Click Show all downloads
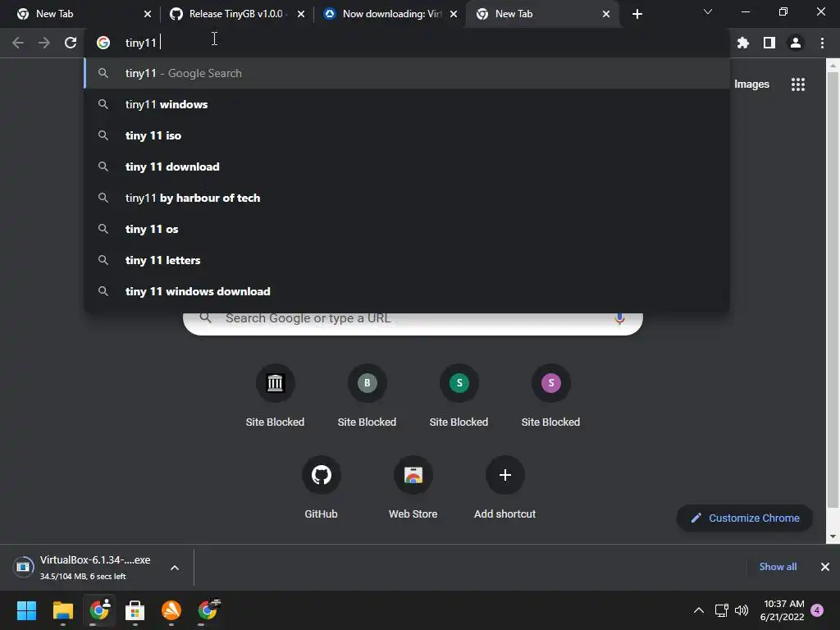 pos(778,567)
